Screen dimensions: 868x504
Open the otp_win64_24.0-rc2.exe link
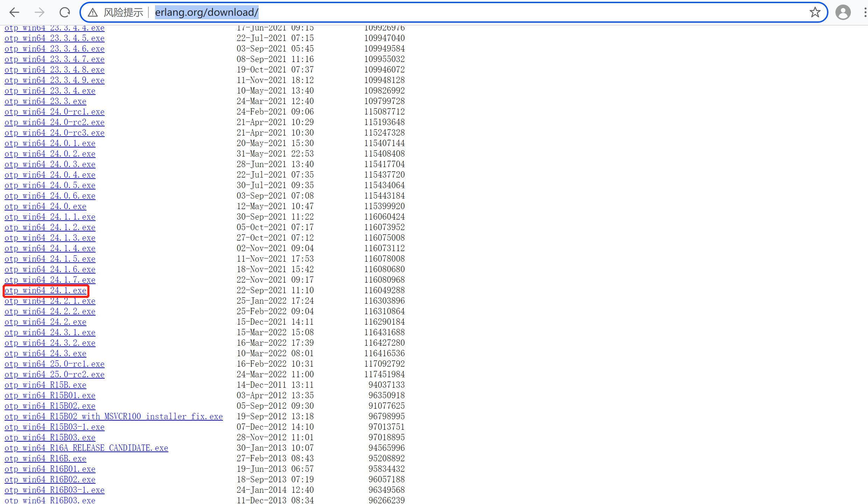(x=55, y=122)
